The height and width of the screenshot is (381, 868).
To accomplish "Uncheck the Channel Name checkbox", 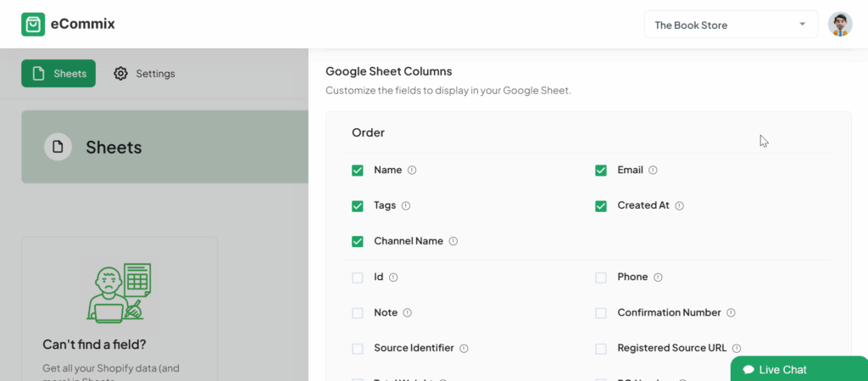I will 358,242.
